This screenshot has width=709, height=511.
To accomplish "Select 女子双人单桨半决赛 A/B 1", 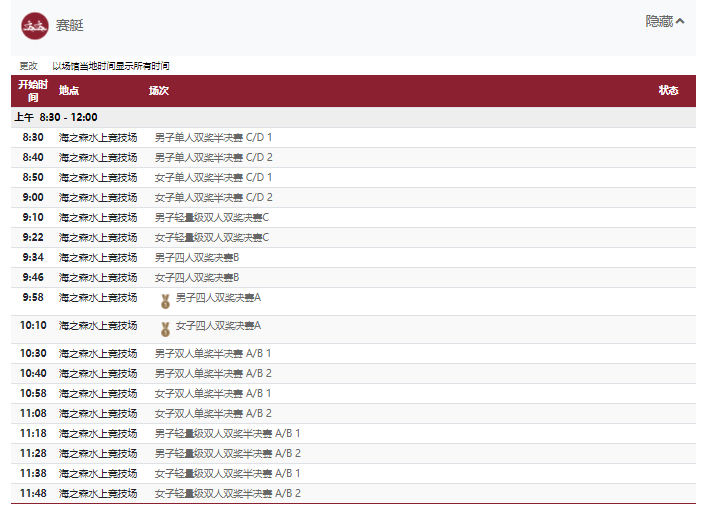I will [x=213, y=393].
